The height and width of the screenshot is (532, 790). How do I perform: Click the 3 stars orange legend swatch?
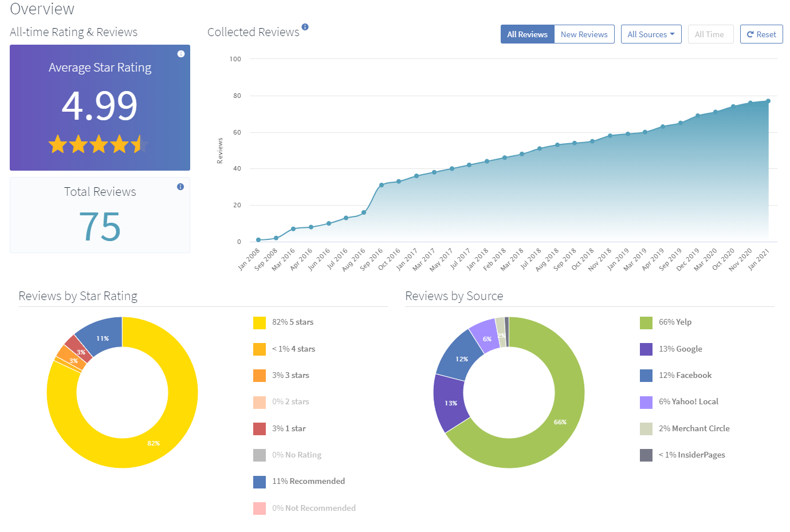pyautogui.click(x=260, y=376)
